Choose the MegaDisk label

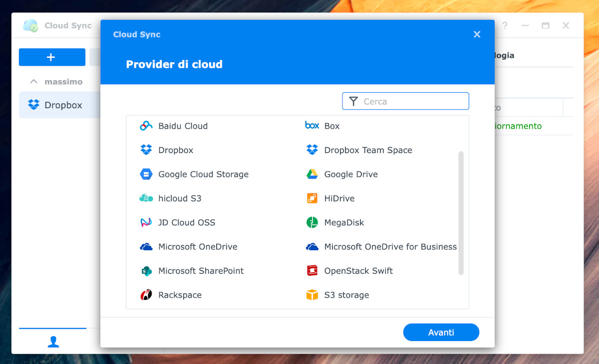tap(344, 223)
